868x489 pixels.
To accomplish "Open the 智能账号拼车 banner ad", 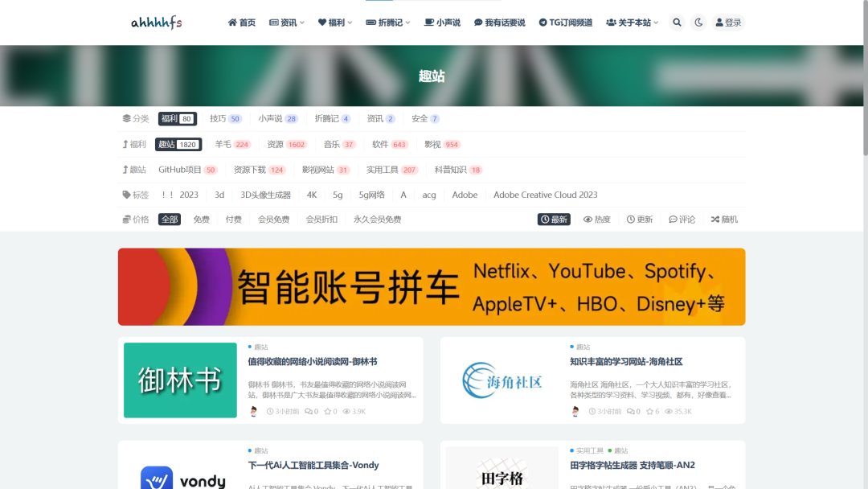I will [x=432, y=287].
